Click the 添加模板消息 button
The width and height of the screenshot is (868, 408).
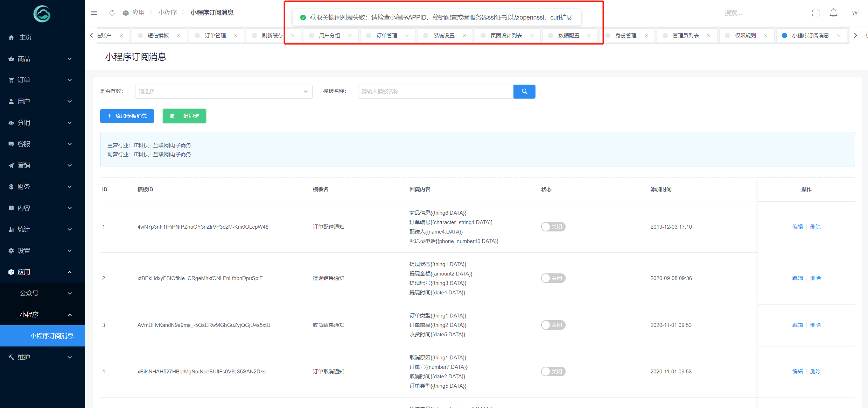pyautogui.click(x=127, y=116)
